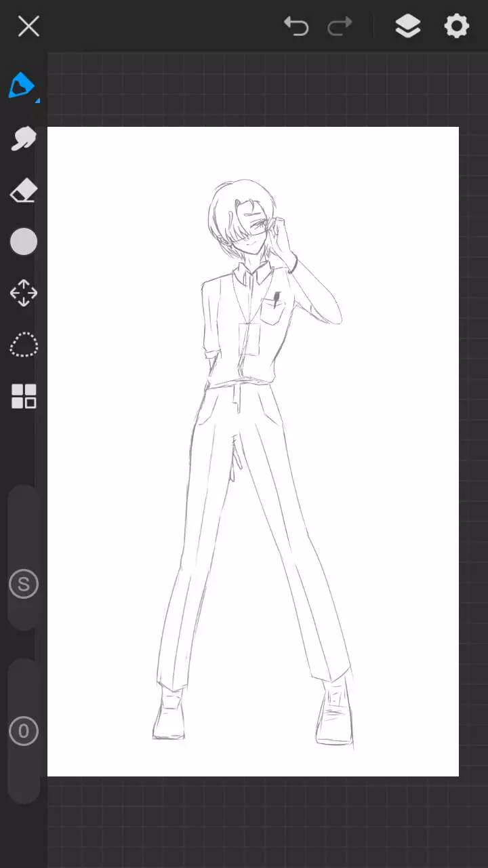Open the four-square tools grid

[24, 397]
